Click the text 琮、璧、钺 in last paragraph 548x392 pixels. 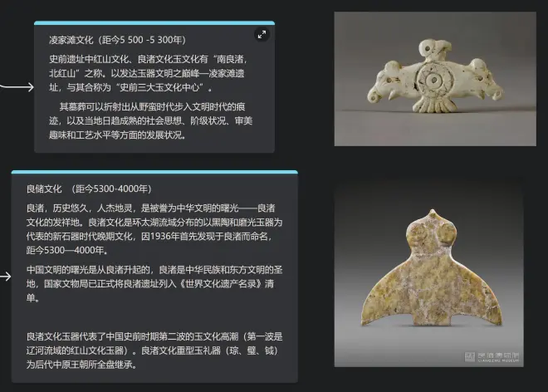252,350
